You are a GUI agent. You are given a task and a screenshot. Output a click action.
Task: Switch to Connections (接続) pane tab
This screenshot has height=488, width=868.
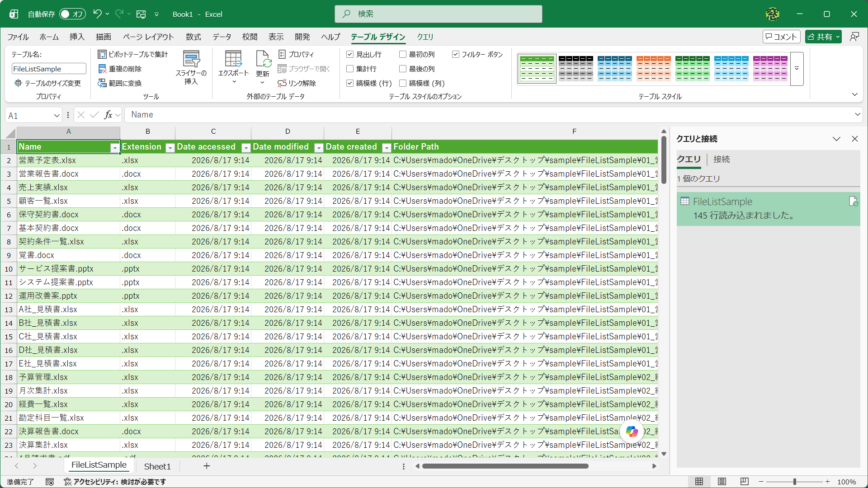(x=722, y=159)
